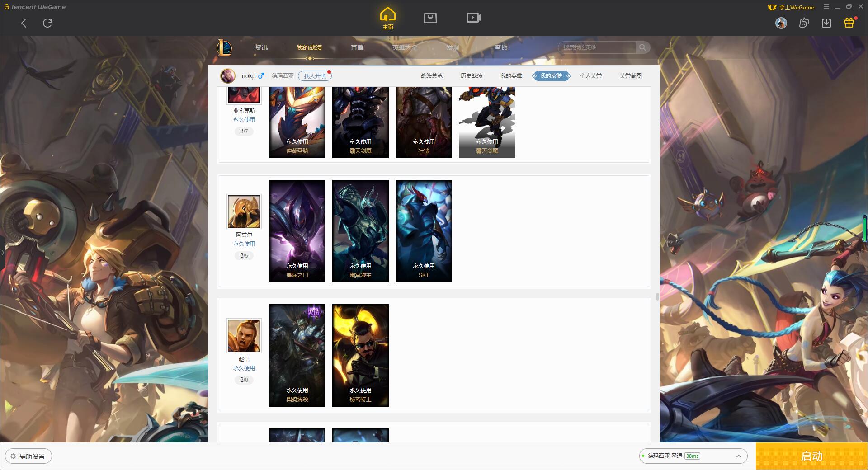
Task: Click the 秘密特工 skin thumbnail
Action: (360, 355)
